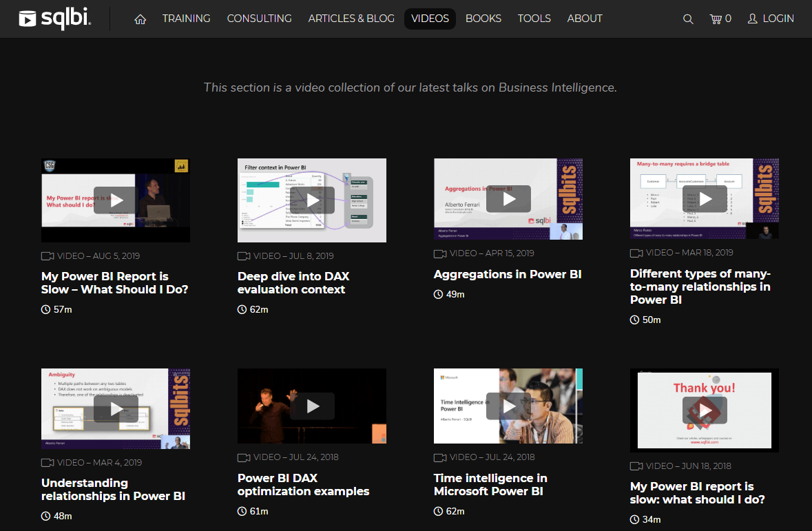Select the Videos tab
812x531 pixels.
pyautogui.click(x=430, y=19)
